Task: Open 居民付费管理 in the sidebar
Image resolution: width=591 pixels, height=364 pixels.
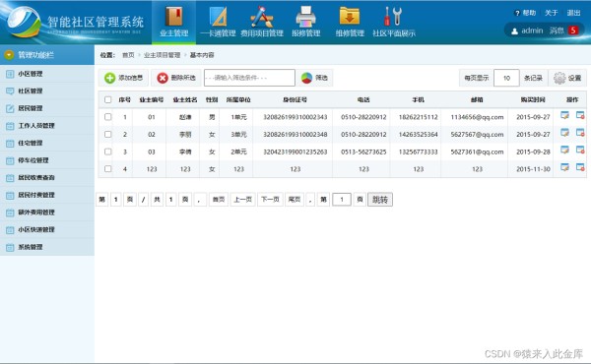Action: click(47, 195)
